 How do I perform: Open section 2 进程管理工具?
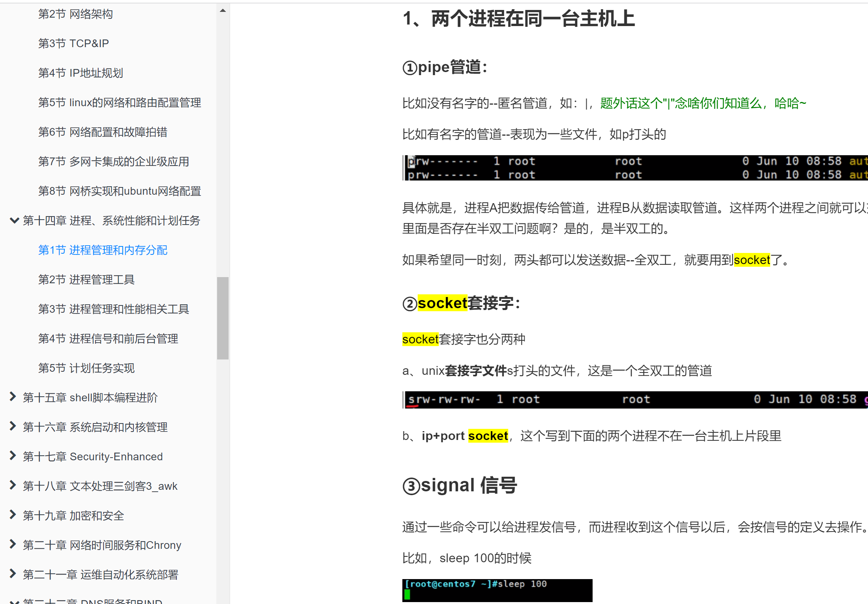86,279
